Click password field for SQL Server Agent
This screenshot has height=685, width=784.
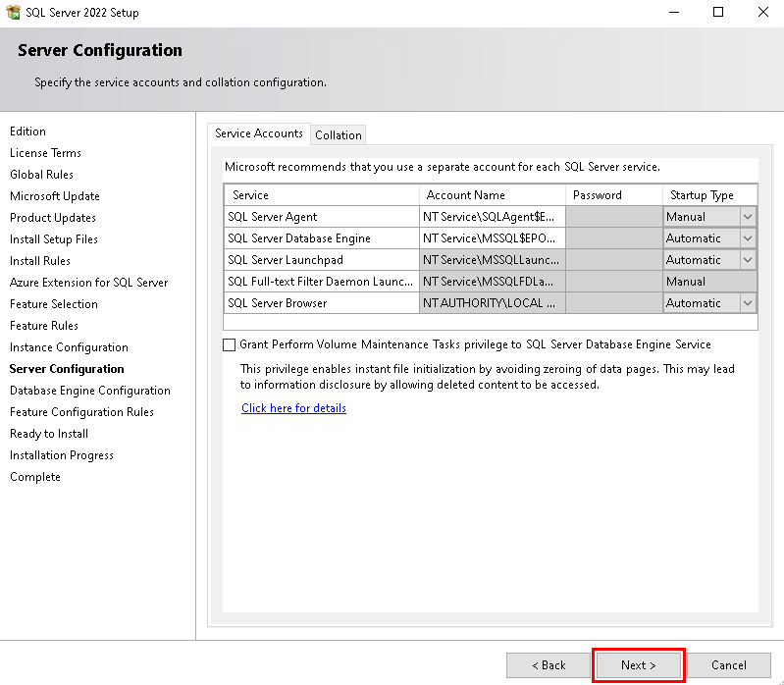(614, 217)
